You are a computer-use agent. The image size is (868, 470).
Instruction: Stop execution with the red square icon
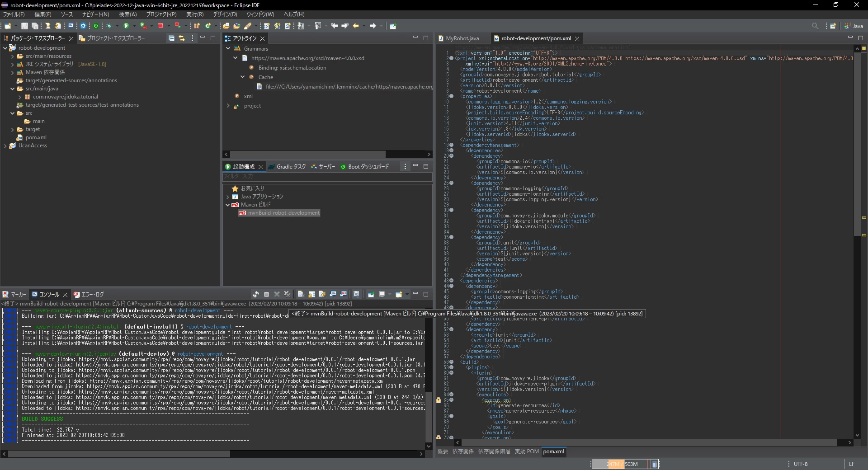click(160, 26)
